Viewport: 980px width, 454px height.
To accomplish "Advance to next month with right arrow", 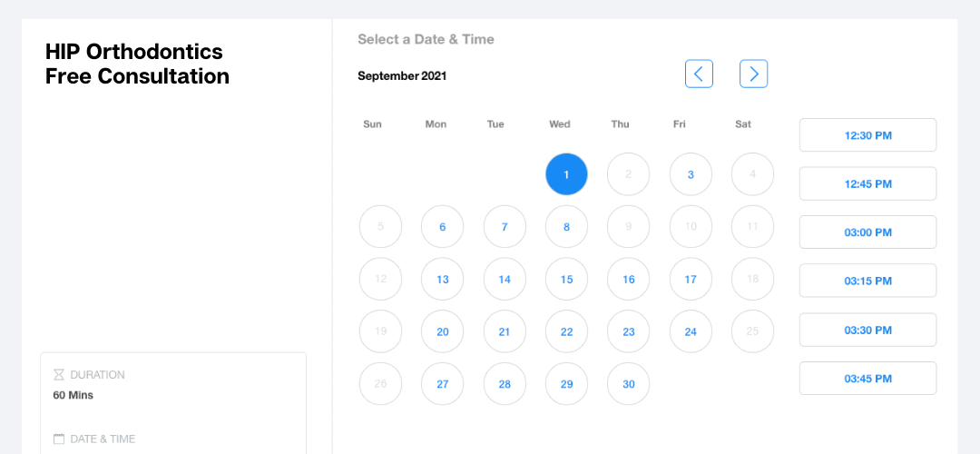I will (754, 74).
